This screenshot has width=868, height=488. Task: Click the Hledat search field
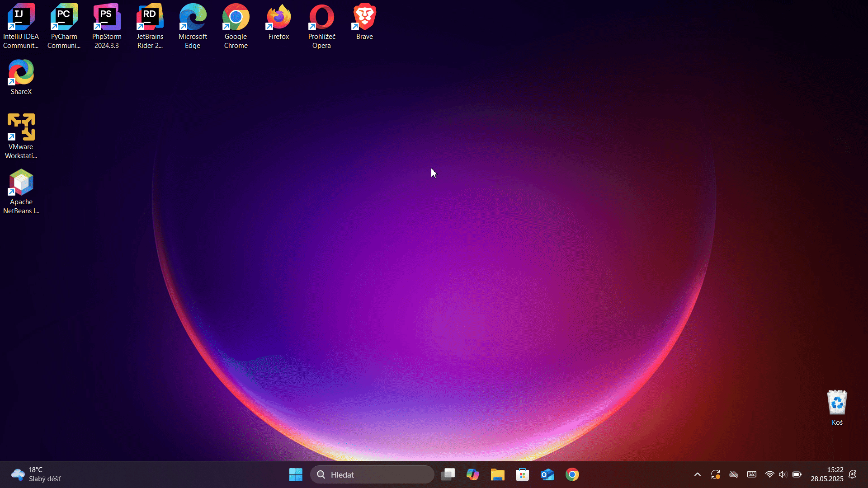pos(372,474)
